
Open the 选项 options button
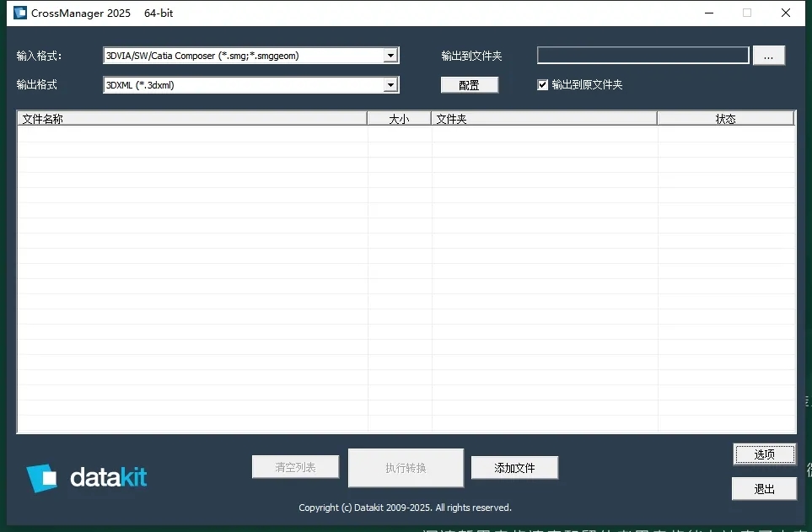(x=764, y=454)
